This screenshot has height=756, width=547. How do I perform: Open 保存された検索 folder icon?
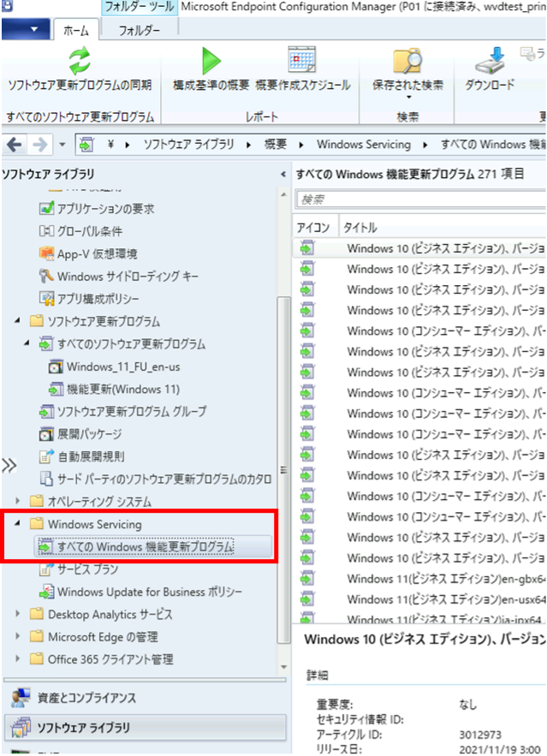click(x=407, y=61)
